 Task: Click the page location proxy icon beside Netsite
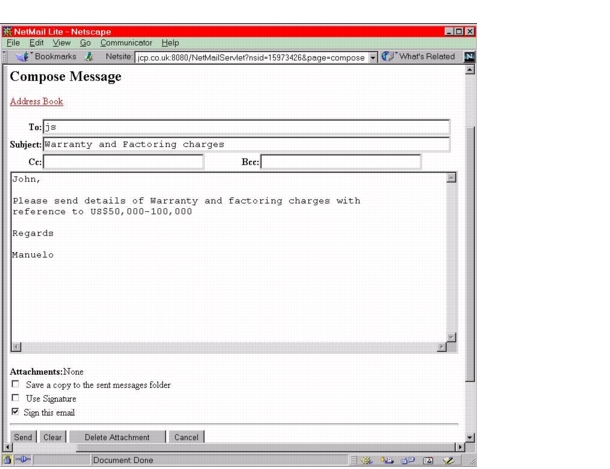click(x=89, y=57)
